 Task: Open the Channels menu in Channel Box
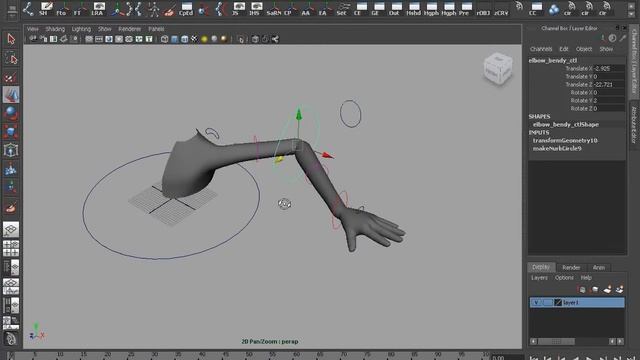541,49
